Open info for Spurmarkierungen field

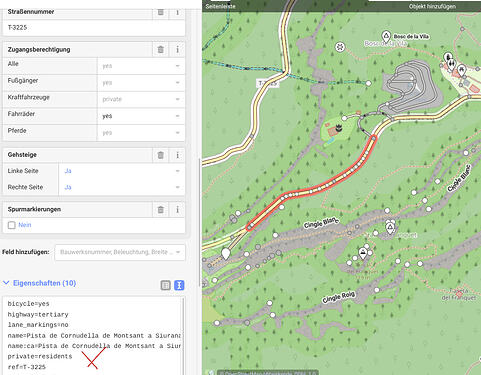[x=177, y=210]
